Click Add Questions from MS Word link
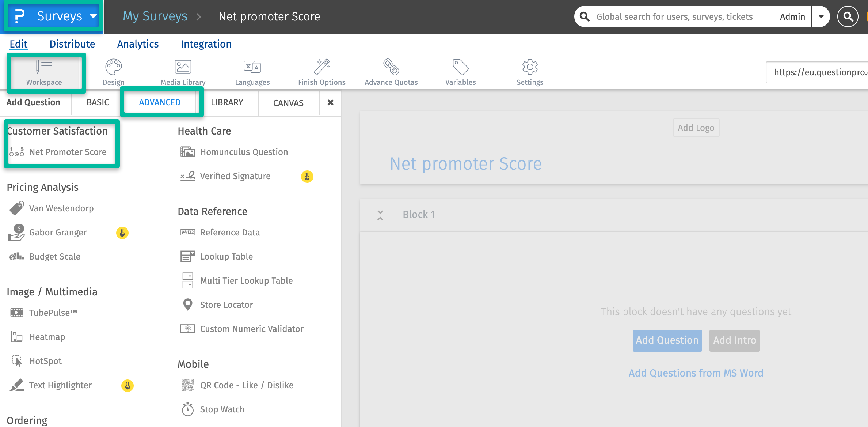The width and height of the screenshot is (868, 427). (696, 372)
